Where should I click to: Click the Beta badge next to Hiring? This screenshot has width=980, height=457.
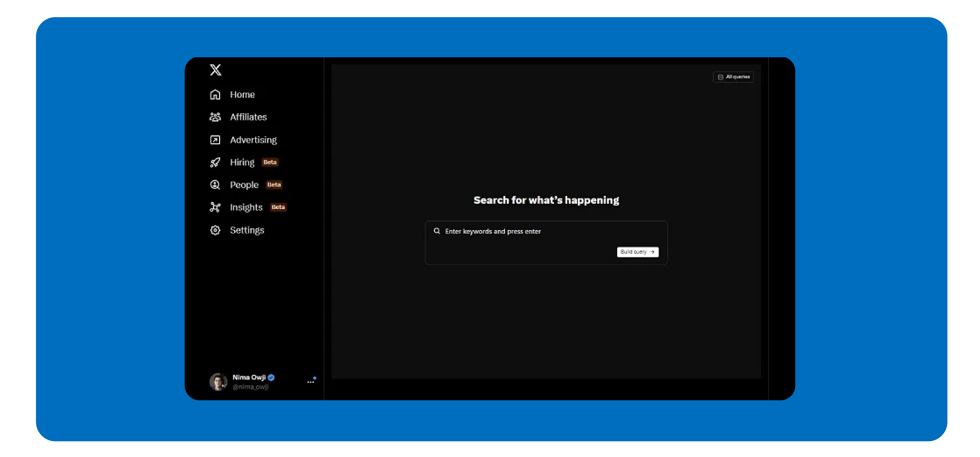tap(270, 162)
